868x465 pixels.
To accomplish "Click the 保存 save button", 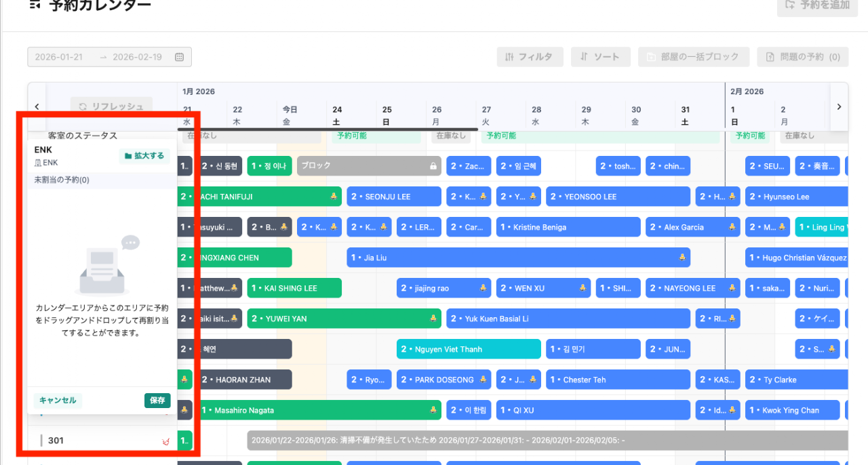I will tap(157, 401).
